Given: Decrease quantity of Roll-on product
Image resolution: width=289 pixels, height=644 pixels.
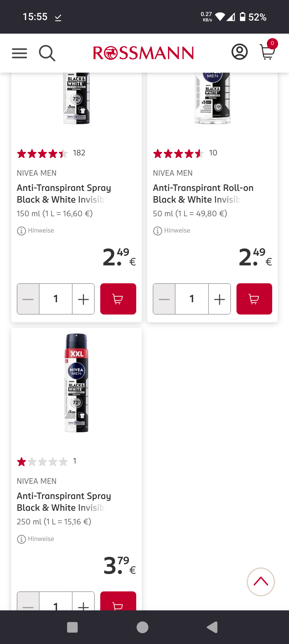Looking at the screenshot, I should (164, 299).
